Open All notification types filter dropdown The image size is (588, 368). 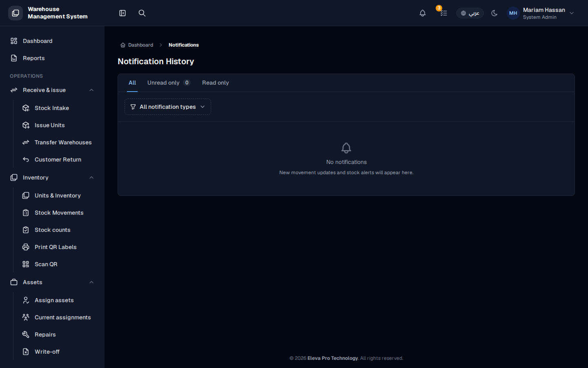[168, 107]
